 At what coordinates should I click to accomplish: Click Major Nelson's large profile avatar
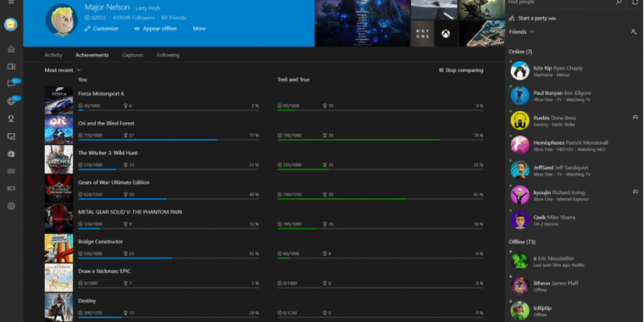pos(62,19)
